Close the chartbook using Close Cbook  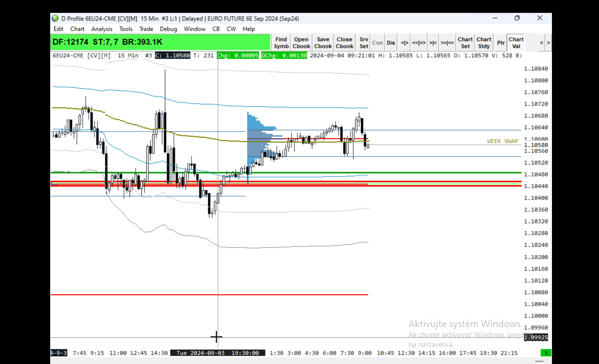344,43
